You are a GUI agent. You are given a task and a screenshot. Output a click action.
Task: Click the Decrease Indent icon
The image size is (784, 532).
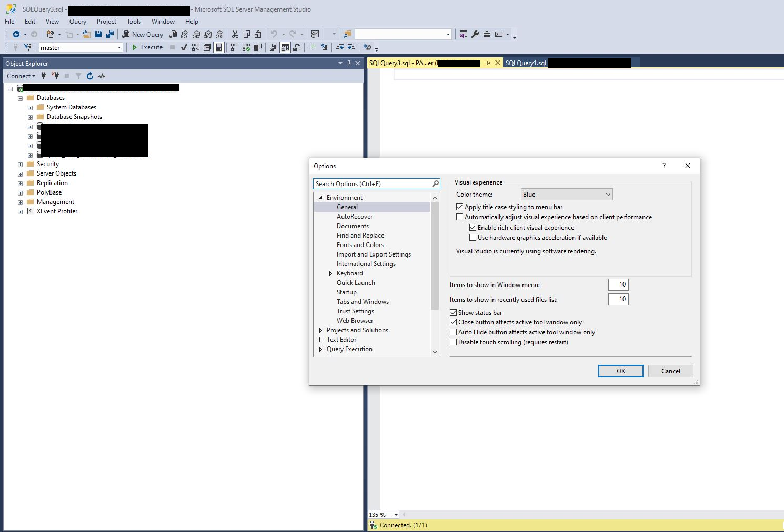tap(340, 47)
